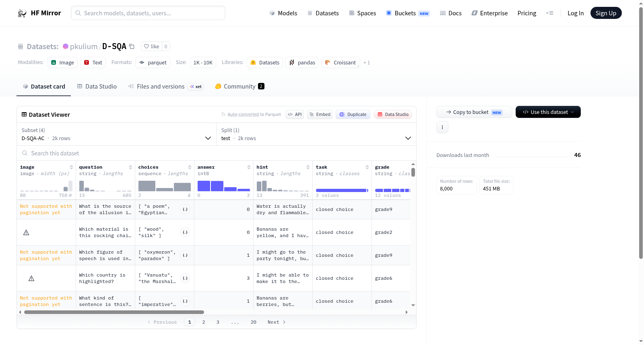
Task: Sort by the answer column
Action: click(249, 167)
